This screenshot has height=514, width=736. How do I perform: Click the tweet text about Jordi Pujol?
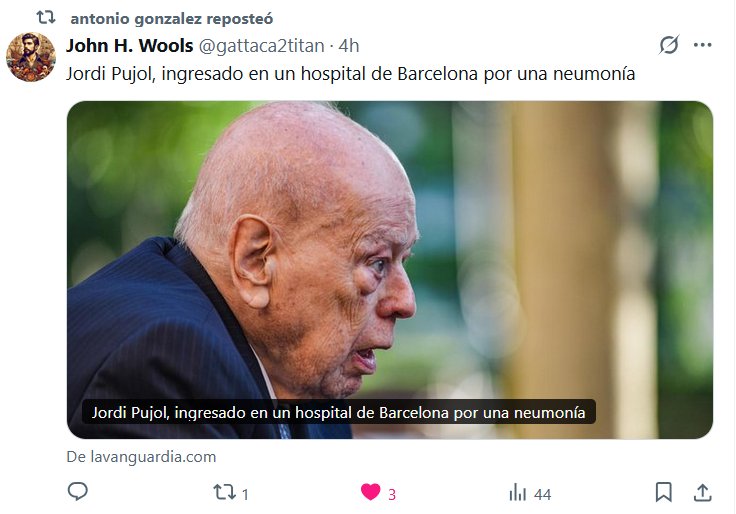pos(351,74)
